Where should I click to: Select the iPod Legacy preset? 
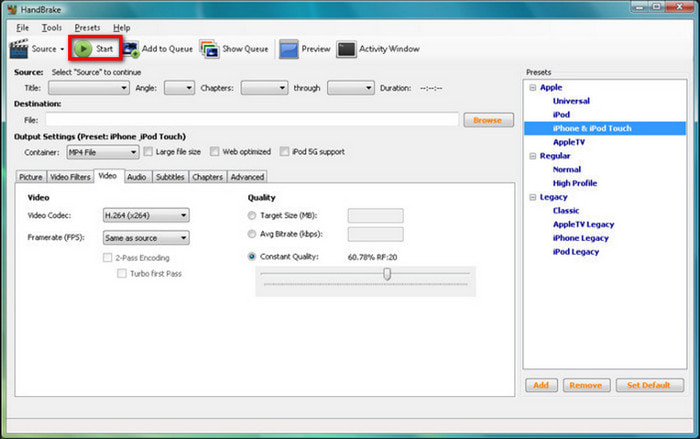[x=575, y=252]
